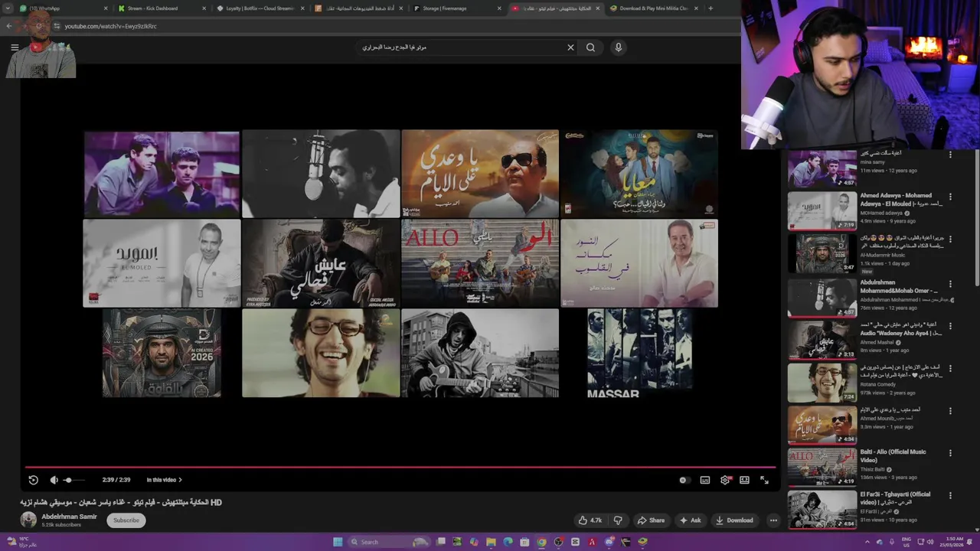Switch to the Loyalty | Botfix tab
Image resolution: width=980 pixels, height=551 pixels.
[x=260, y=8]
